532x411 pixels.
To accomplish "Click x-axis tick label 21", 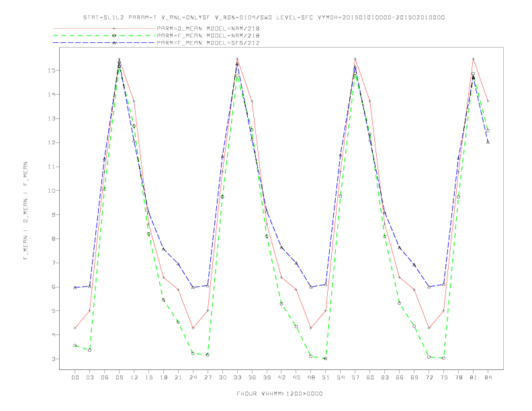I will point(178,377).
